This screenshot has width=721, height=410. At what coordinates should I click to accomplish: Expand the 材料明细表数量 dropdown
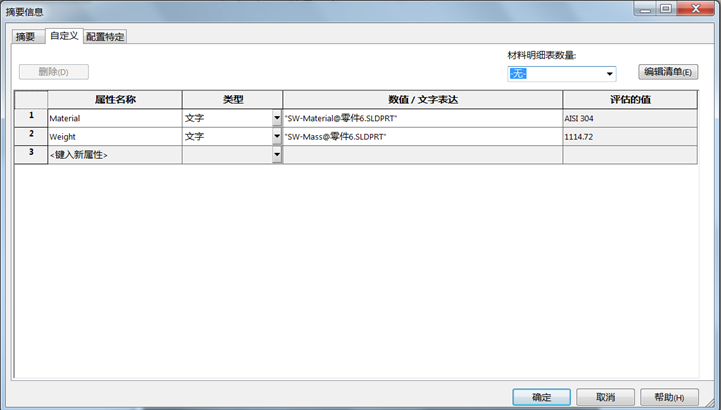click(608, 73)
